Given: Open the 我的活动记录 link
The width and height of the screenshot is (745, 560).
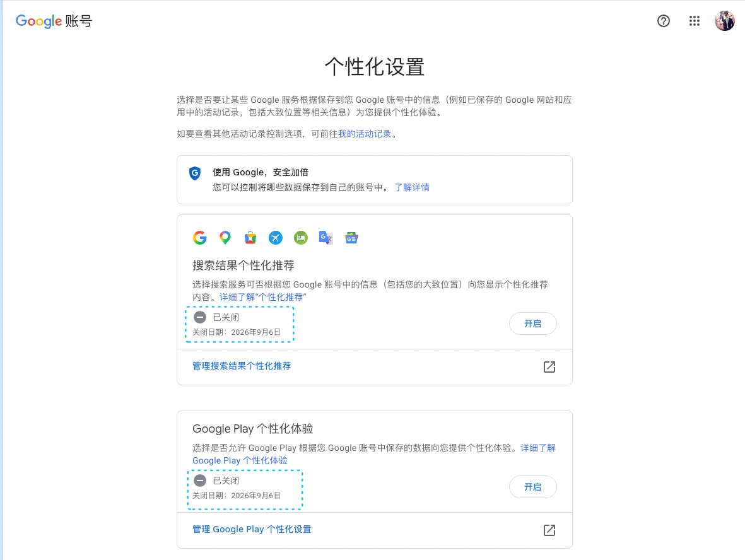Looking at the screenshot, I should point(365,134).
